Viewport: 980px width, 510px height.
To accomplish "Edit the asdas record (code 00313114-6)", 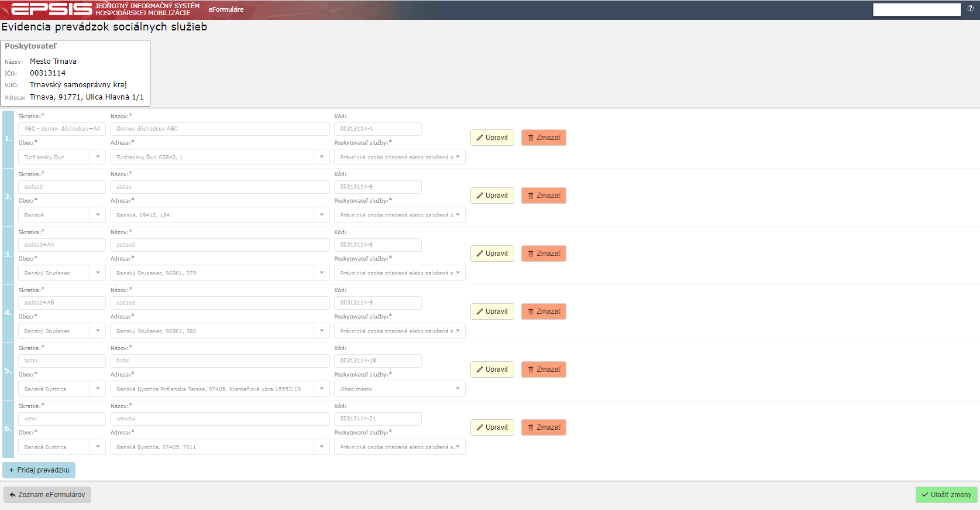I will pos(492,196).
